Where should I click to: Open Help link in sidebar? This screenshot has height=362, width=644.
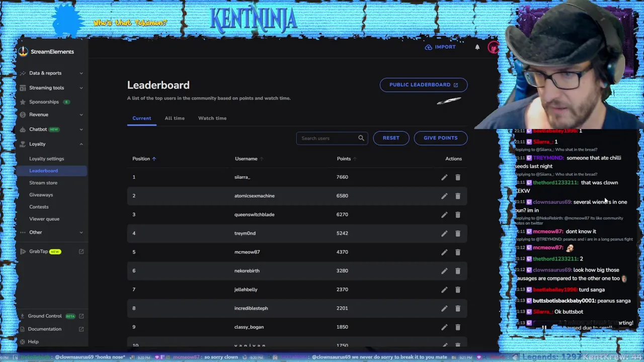pyautogui.click(x=33, y=341)
